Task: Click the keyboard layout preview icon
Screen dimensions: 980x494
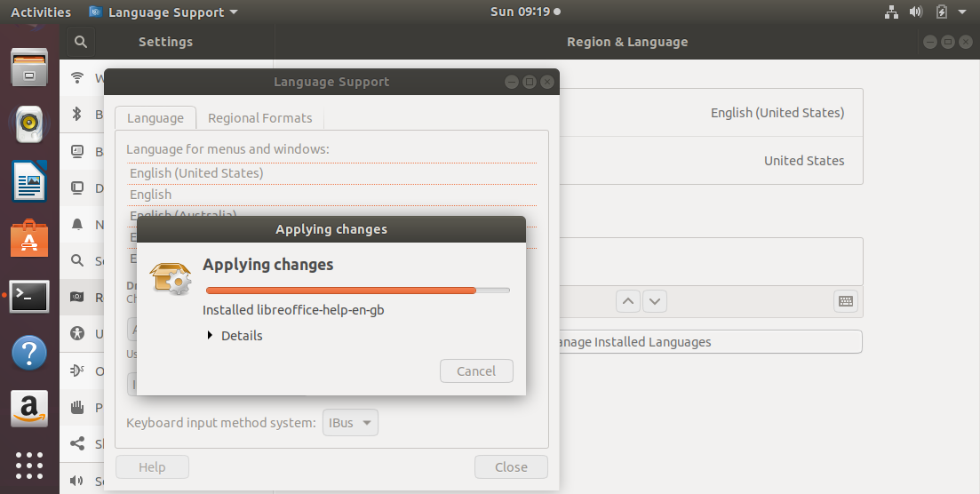Action: [846, 301]
